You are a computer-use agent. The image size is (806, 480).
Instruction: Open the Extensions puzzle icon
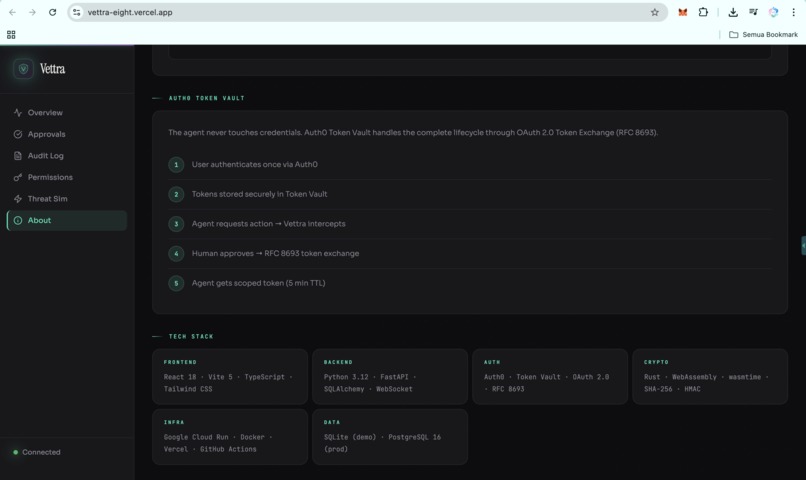(x=703, y=12)
